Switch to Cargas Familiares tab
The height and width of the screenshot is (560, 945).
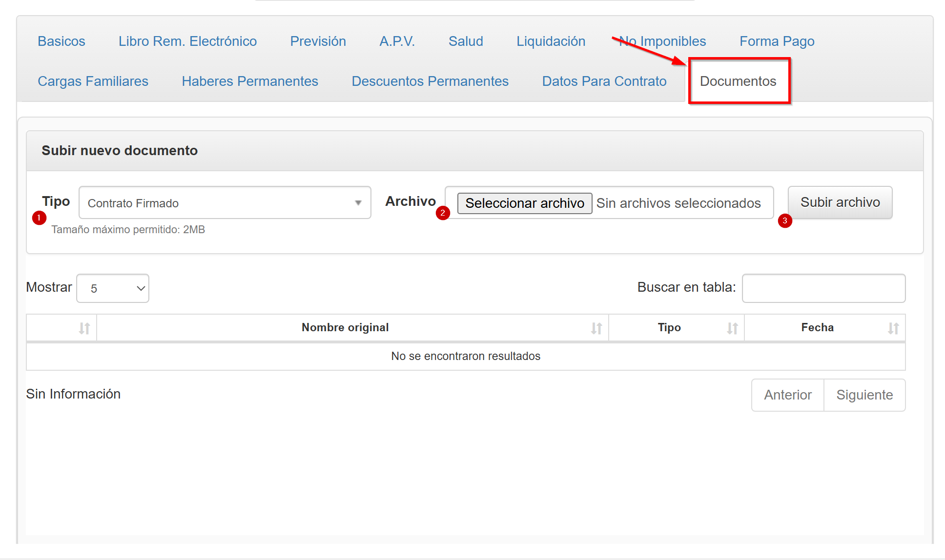[93, 81]
